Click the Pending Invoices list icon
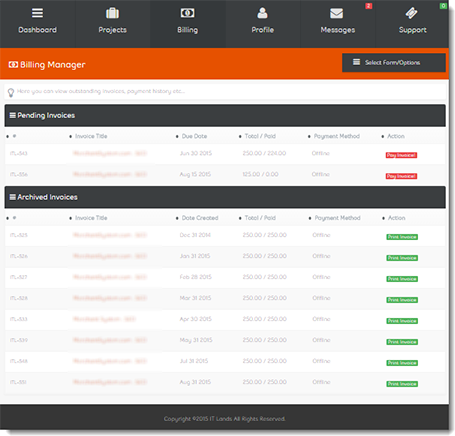The height and width of the screenshot is (436, 455). [x=13, y=115]
